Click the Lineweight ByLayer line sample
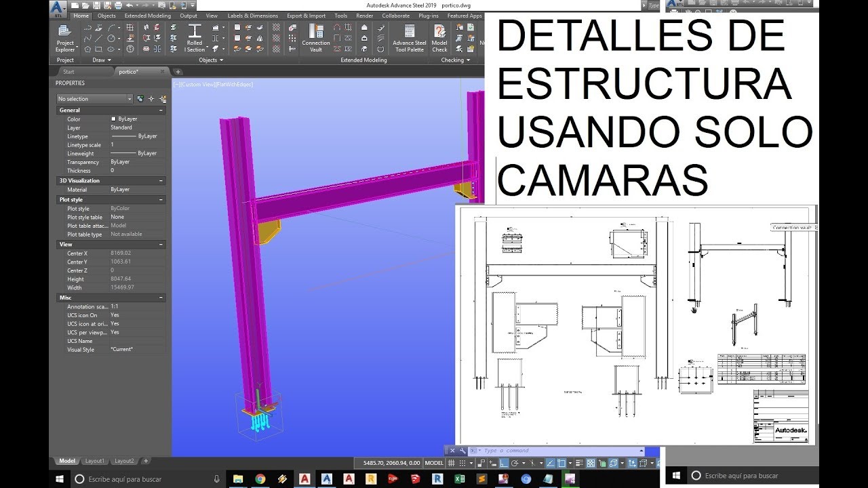 point(123,154)
